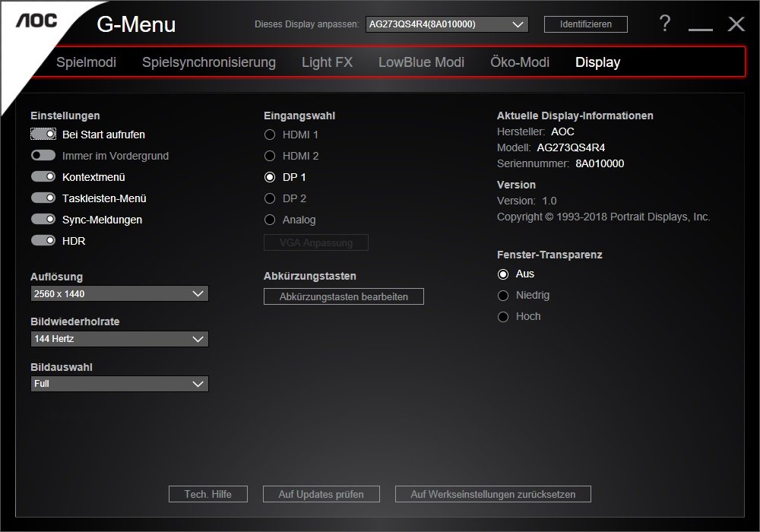Screen dimensions: 760x532
Task: Open the Bildauswahl dropdown set to Full
Action: point(119,384)
